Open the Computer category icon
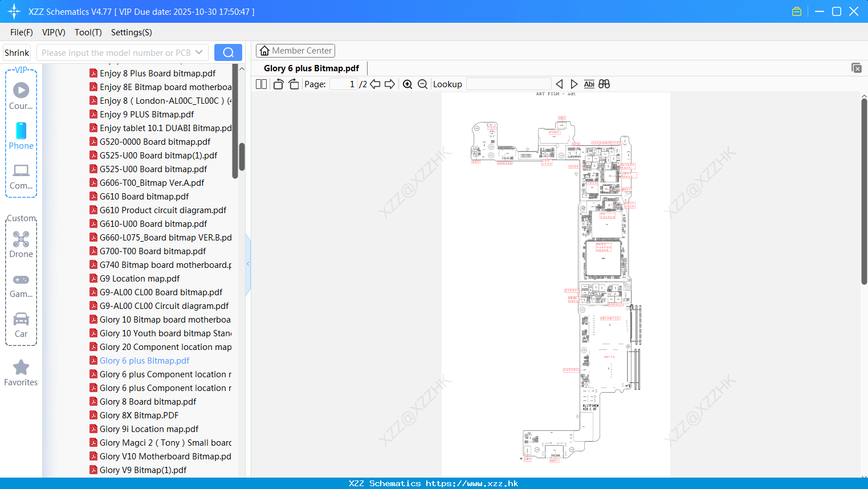Image resolution: width=868 pixels, height=489 pixels. [21, 176]
